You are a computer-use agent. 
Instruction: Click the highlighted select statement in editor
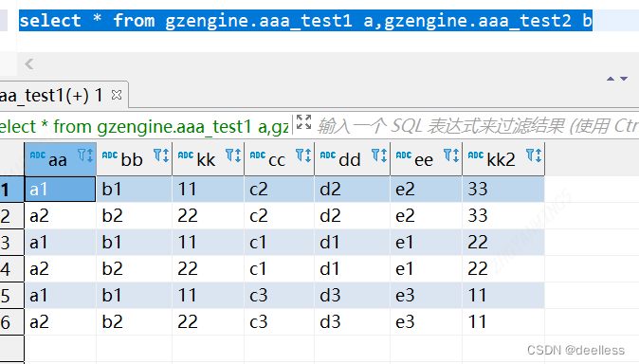click(305, 21)
